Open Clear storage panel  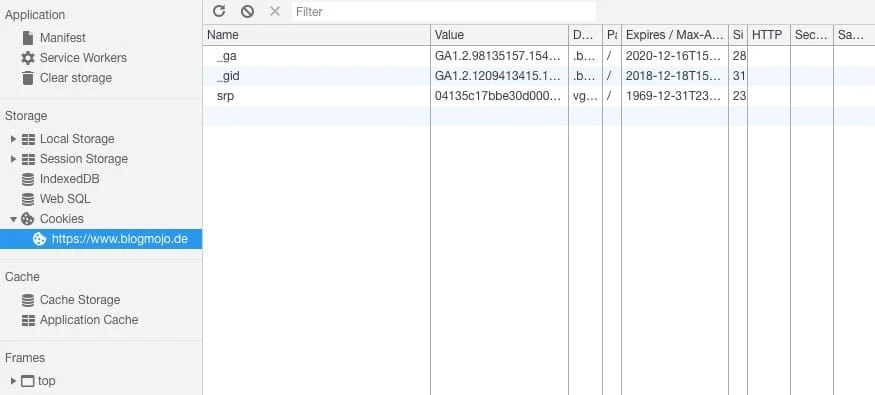(x=76, y=78)
